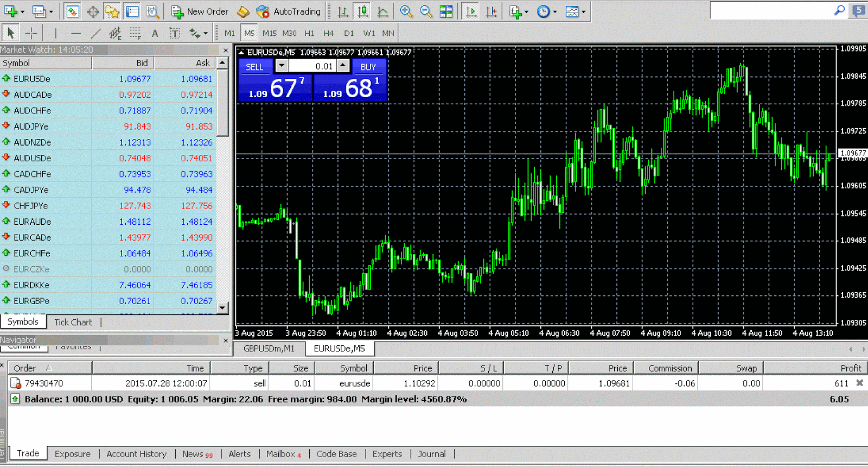The image size is (868, 467).
Task: Switch to candlestick chart type
Action: click(x=362, y=11)
